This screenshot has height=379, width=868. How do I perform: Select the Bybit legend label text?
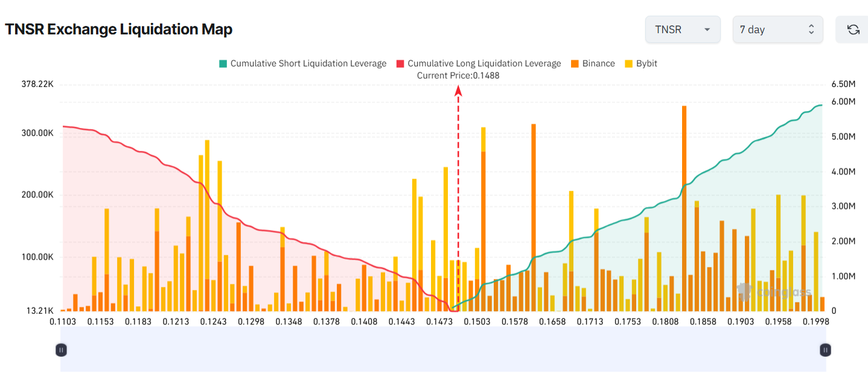click(x=647, y=63)
